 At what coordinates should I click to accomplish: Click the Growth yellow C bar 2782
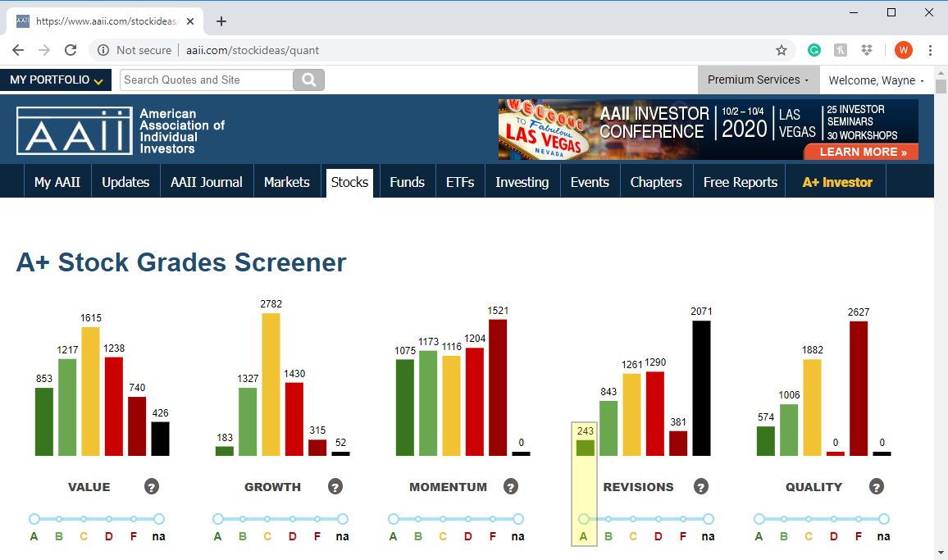click(271, 384)
